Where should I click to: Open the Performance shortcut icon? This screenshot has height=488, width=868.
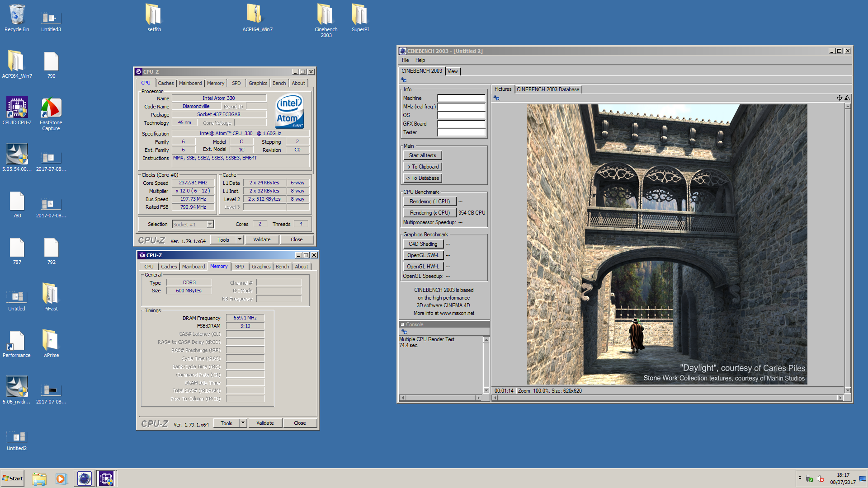coord(17,344)
